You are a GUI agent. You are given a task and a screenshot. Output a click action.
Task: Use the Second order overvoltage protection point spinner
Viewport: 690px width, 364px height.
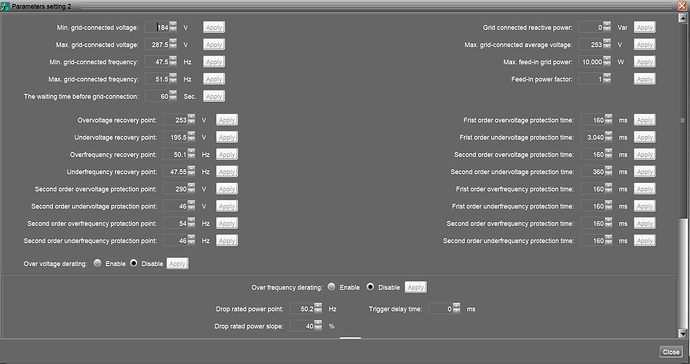point(191,189)
